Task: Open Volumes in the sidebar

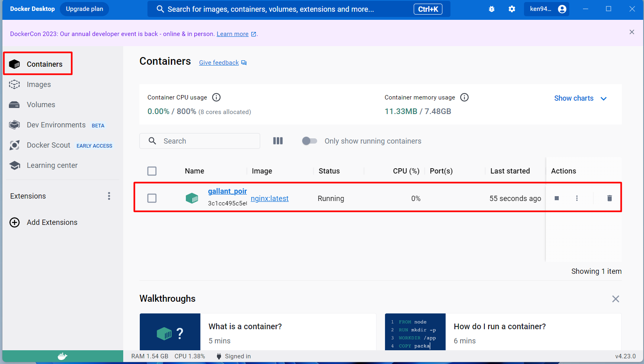Action: click(41, 105)
